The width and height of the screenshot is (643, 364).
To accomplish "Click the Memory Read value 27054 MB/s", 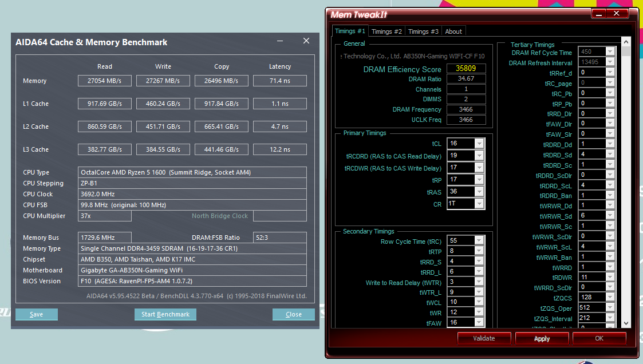I will point(105,81).
